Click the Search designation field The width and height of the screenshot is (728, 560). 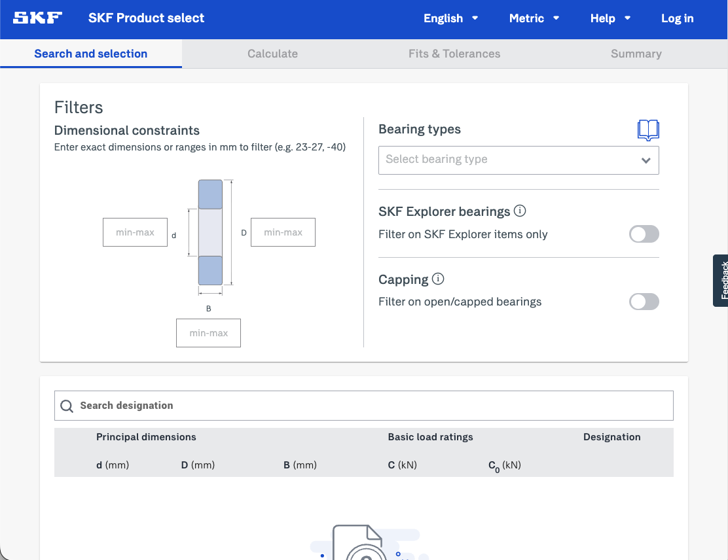[x=363, y=406]
